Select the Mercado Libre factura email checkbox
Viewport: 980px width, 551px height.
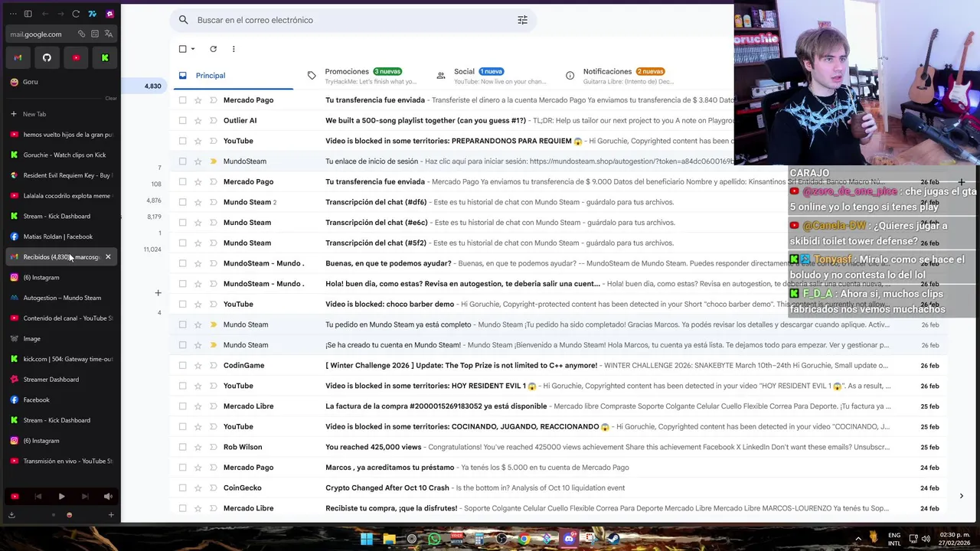182,406
